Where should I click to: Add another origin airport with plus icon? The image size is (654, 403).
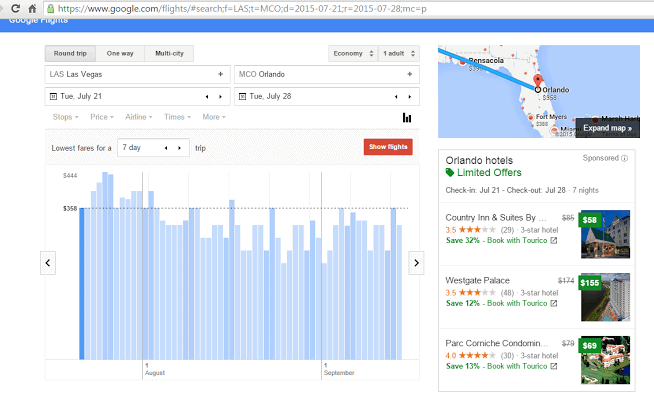[x=221, y=74]
